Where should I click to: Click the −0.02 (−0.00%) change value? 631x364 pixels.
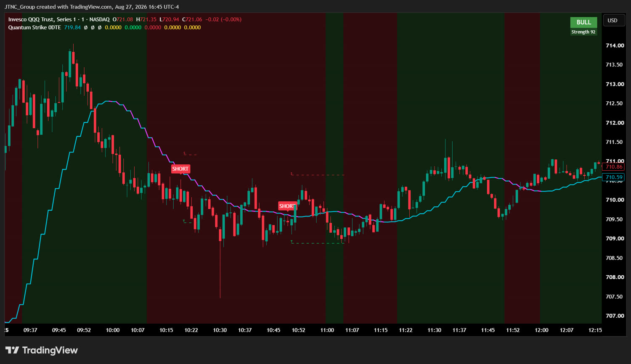coord(223,19)
